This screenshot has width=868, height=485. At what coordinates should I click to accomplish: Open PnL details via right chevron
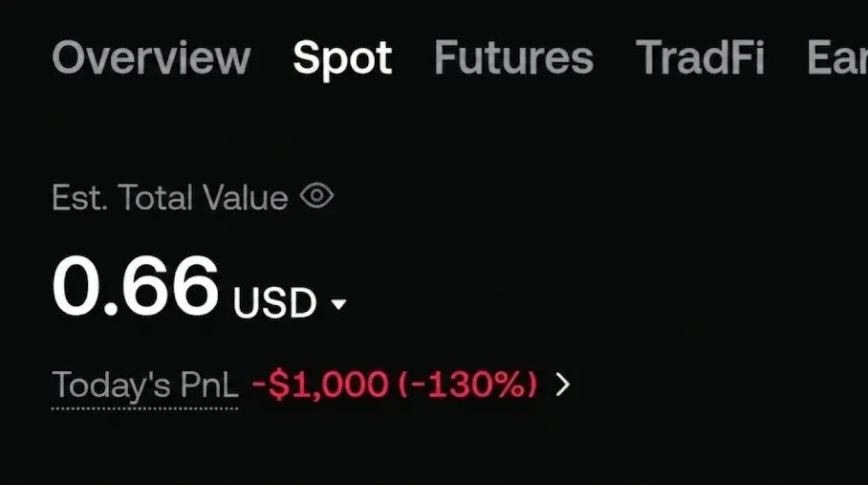(562, 385)
